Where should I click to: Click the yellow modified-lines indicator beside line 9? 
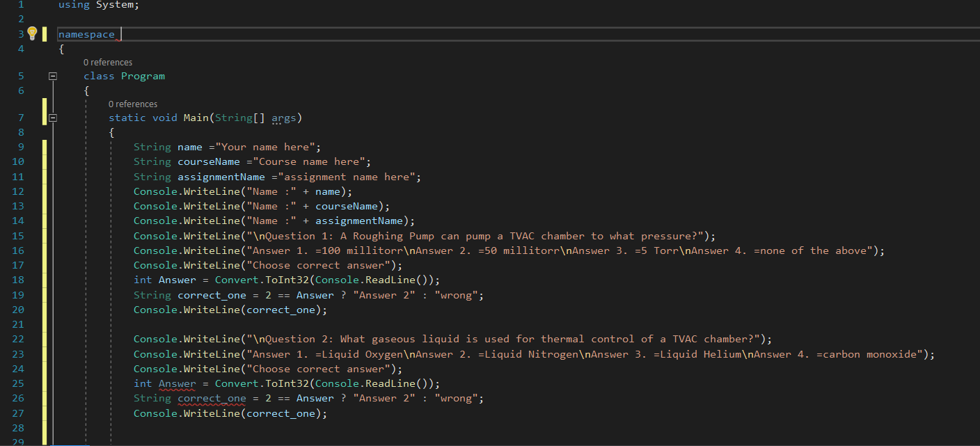[x=45, y=146]
